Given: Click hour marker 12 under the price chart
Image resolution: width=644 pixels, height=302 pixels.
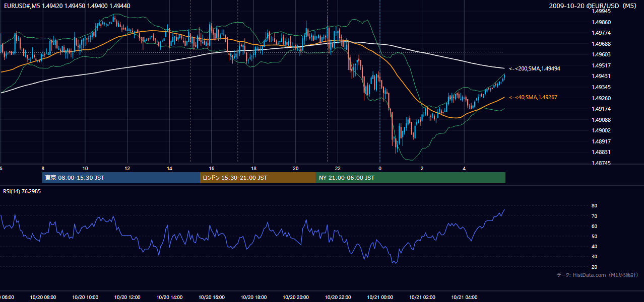Looking at the screenshot, I should click(127, 169).
